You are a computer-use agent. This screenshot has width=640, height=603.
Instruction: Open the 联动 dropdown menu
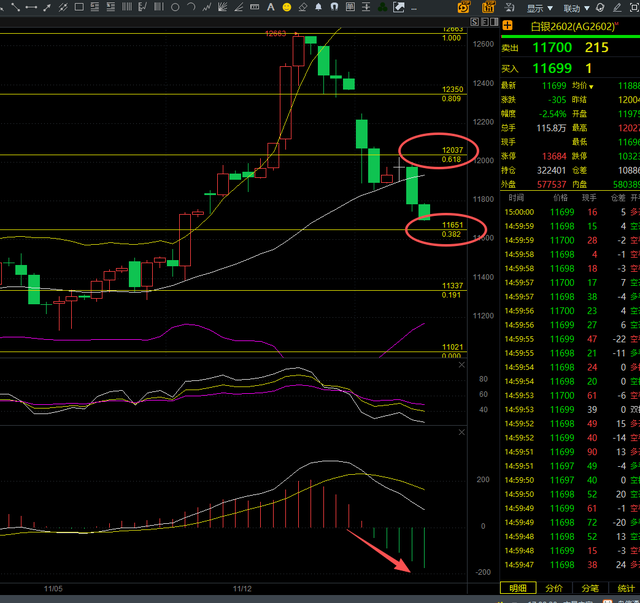click(576, 8)
